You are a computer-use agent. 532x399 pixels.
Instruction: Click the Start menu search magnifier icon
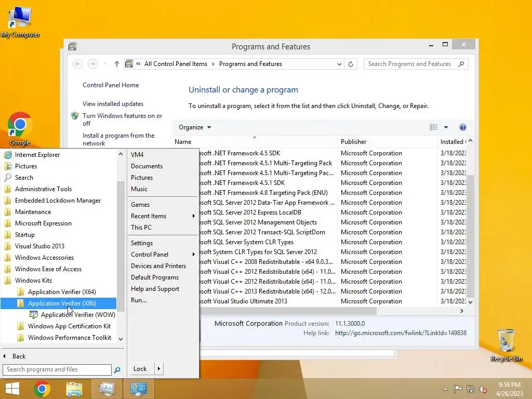tap(117, 370)
